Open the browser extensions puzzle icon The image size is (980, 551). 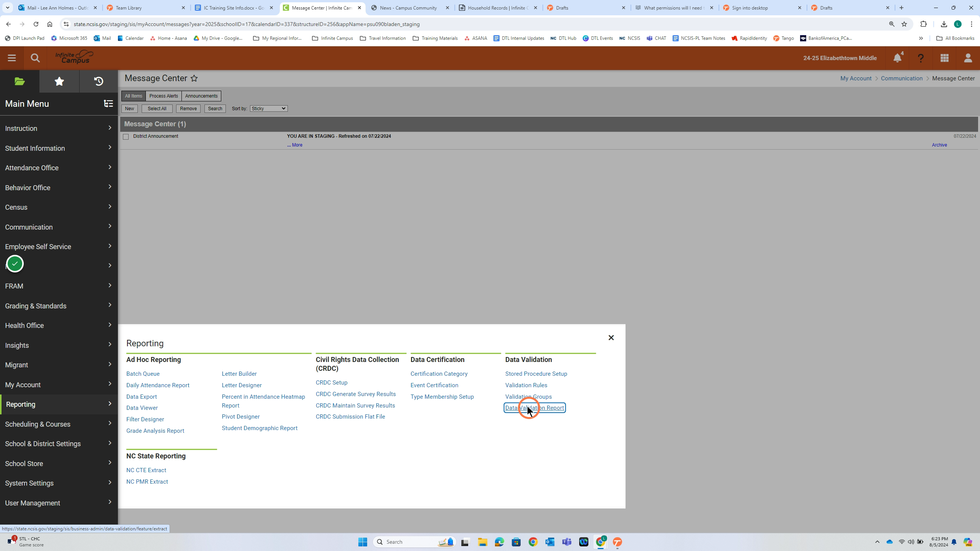coord(923,24)
